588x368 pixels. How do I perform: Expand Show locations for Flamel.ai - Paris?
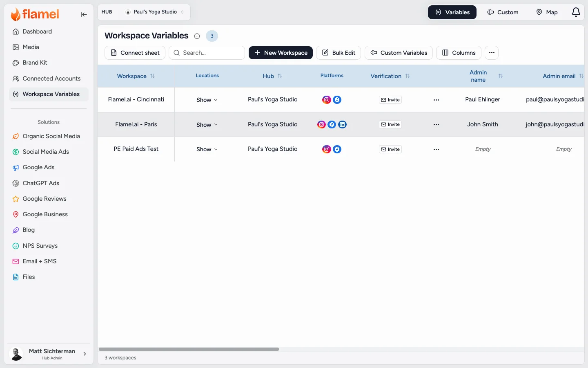point(207,124)
